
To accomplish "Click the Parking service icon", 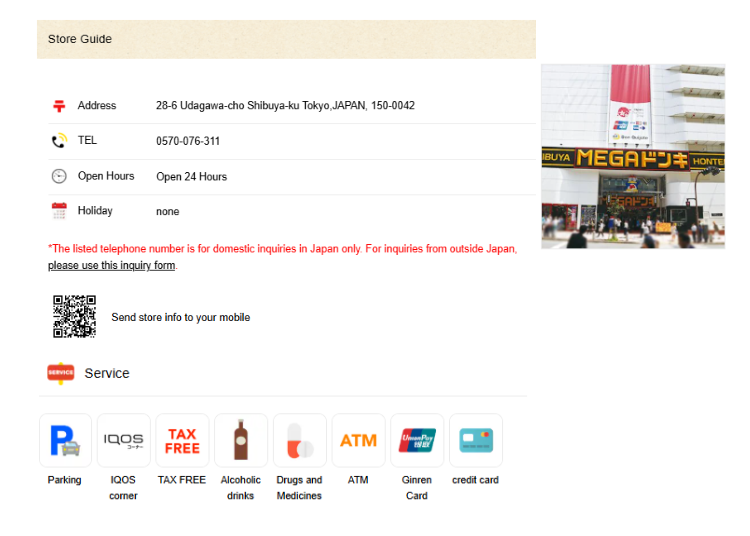I will click(x=65, y=440).
